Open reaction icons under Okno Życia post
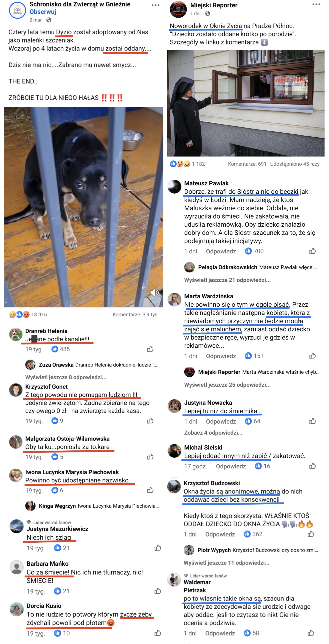Screen dimensions: 329x644 (x=180, y=164)
